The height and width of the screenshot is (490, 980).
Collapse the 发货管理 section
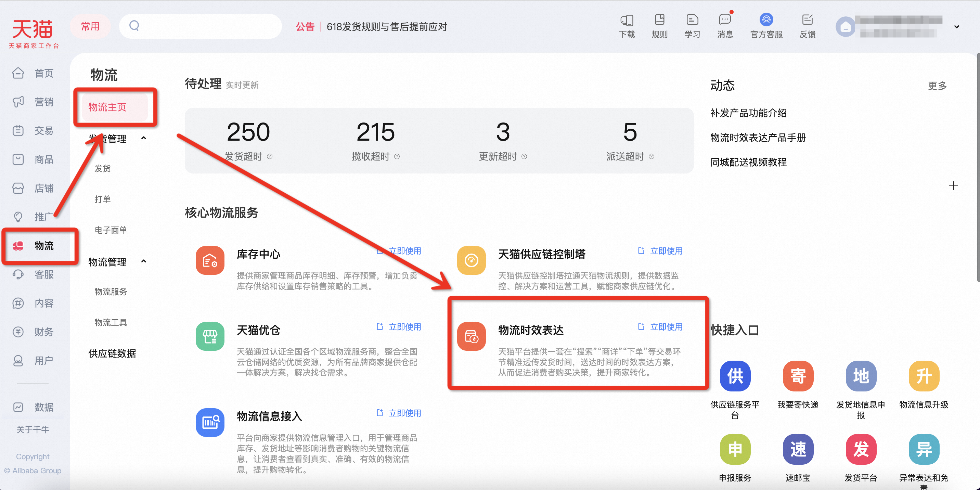click(143, 138)
